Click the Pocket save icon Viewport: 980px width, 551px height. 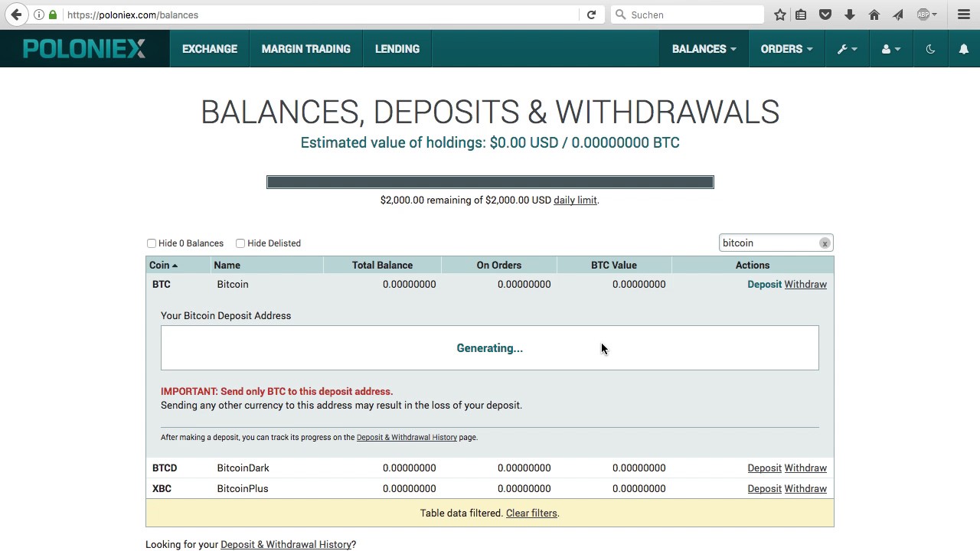[825, 15]
